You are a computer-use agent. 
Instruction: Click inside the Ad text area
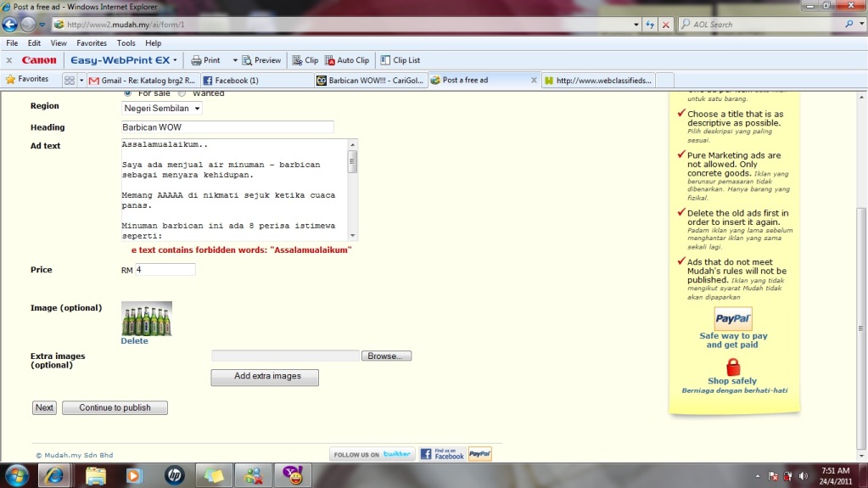point(235,189)
